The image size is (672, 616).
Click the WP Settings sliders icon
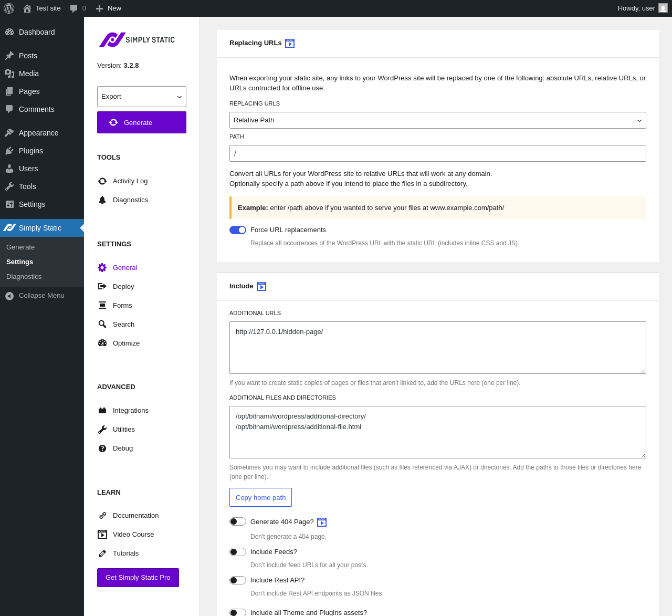click(x=9, y=204)
